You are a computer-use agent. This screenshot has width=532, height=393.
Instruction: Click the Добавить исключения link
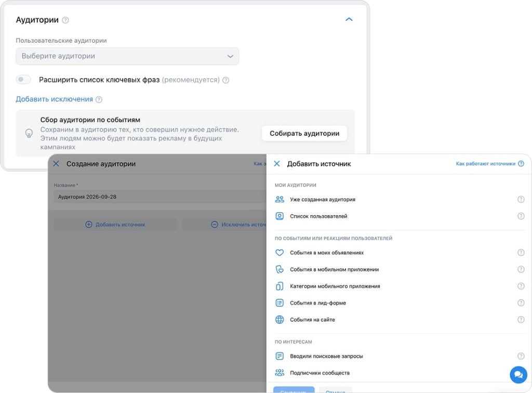(x=54, y=99)
